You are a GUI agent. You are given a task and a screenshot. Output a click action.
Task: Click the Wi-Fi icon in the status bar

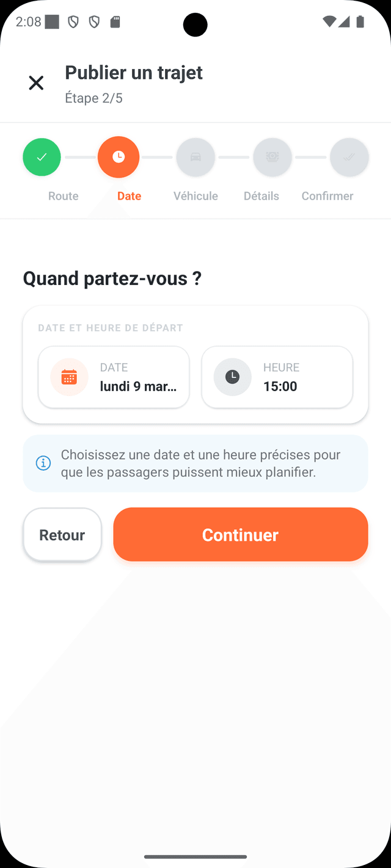(x=329, y=22)
